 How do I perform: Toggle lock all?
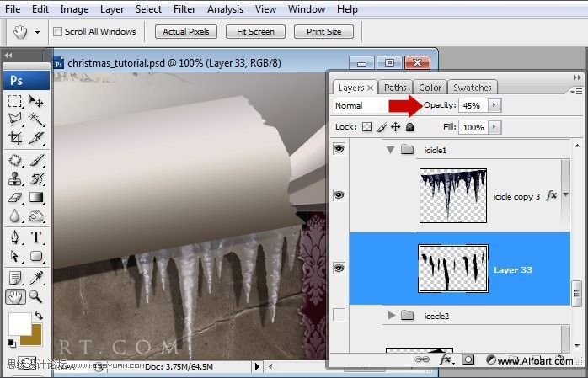[x=410, y=127]
